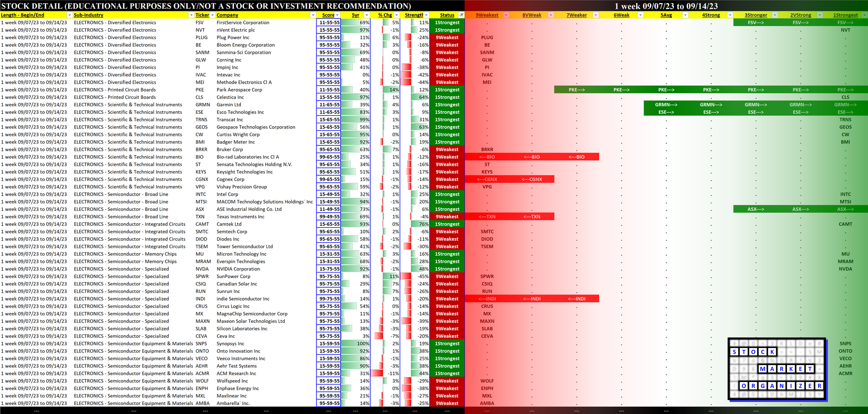
Task: Click the active filter funnel on Status
Action: tap(461, 15)
